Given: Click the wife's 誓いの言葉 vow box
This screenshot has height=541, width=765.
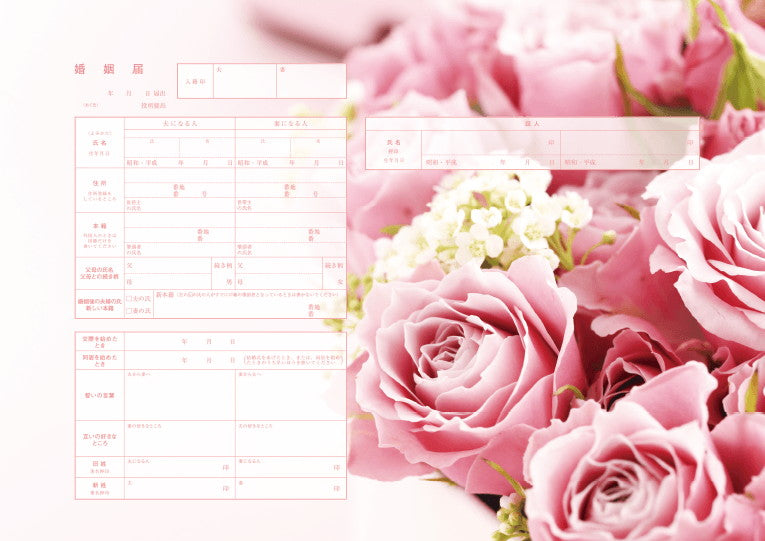Looking at the screenshot, I should point(291,397).
